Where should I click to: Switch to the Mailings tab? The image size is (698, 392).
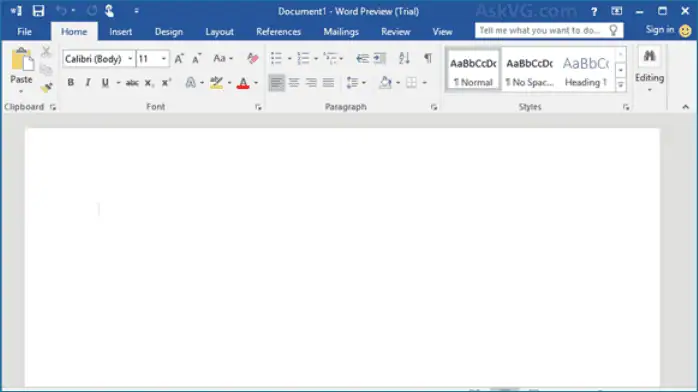pyautogui.click(x=341, y=32)
